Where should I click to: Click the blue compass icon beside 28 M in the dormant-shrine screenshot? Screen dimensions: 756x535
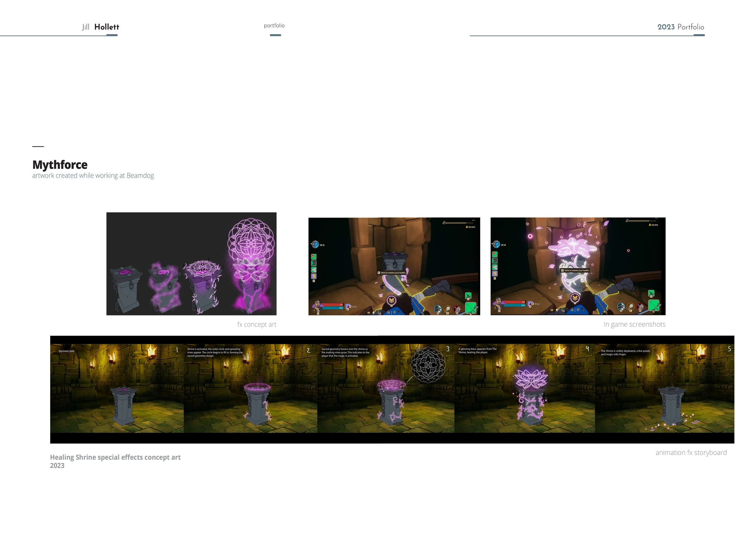[x=315, y=245]
